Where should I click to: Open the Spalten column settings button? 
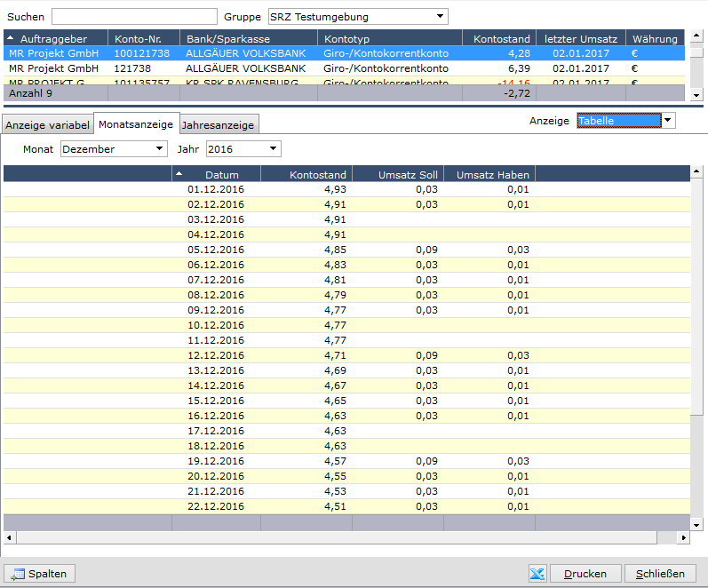39,574
